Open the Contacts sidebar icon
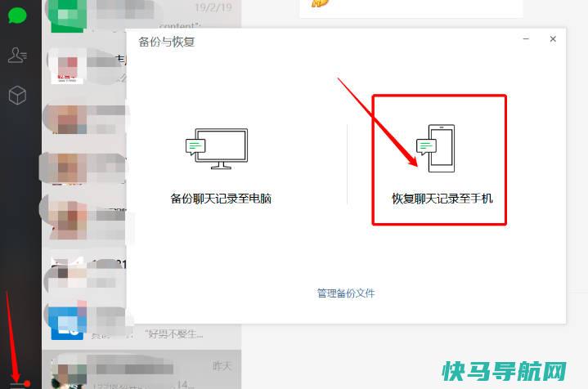The image size is (588, 389). [x=17, y=55]
